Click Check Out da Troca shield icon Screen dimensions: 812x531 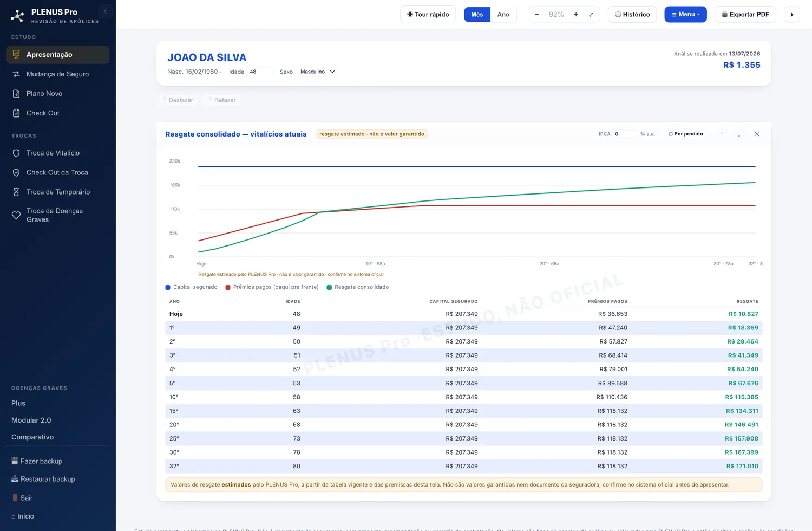tap(16, 173)
